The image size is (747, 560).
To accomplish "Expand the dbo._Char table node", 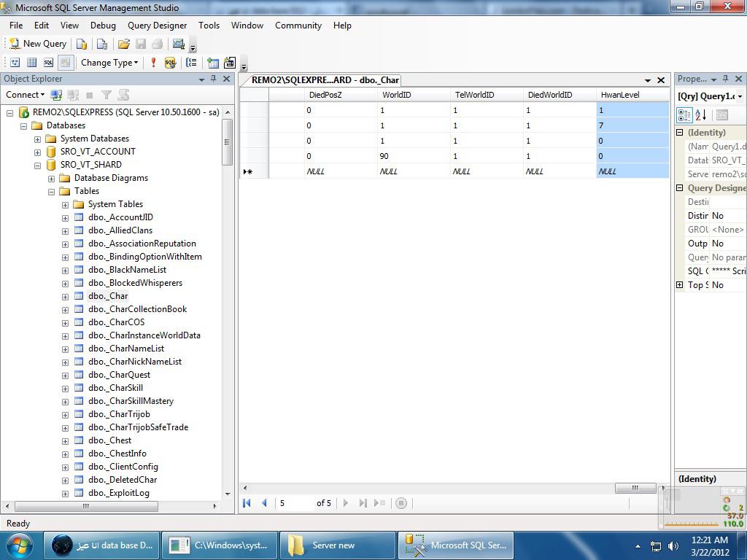I will 65,297.
